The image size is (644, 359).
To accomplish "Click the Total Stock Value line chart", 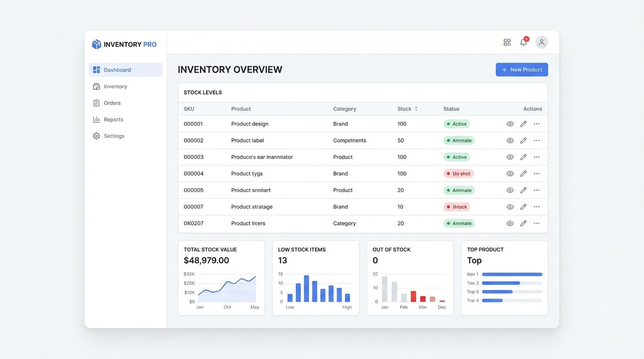I will point(227,288).
